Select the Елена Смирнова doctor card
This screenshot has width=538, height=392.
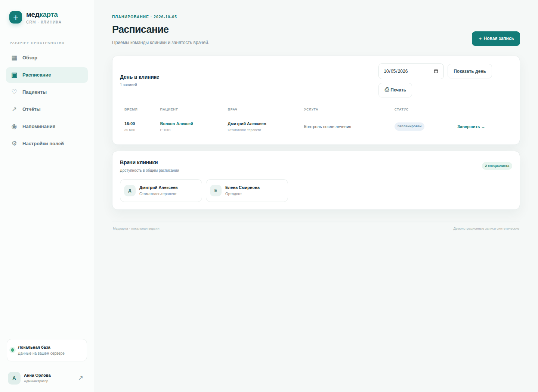(247, 191)
